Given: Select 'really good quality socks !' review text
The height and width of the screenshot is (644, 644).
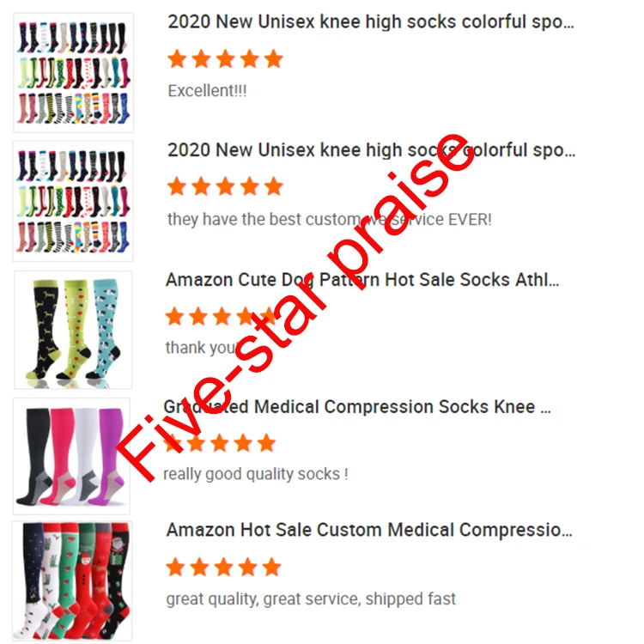Looking at the screenshot, I should tap(256, 474).
